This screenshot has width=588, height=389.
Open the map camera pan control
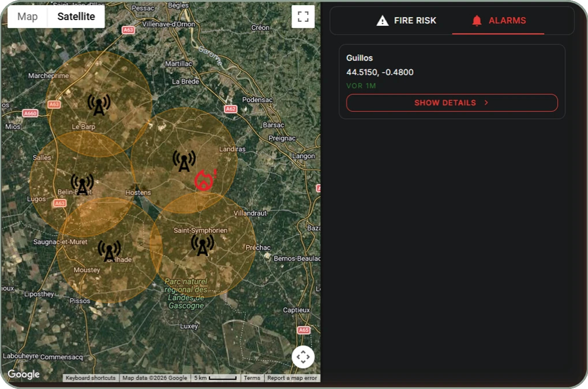303,357
